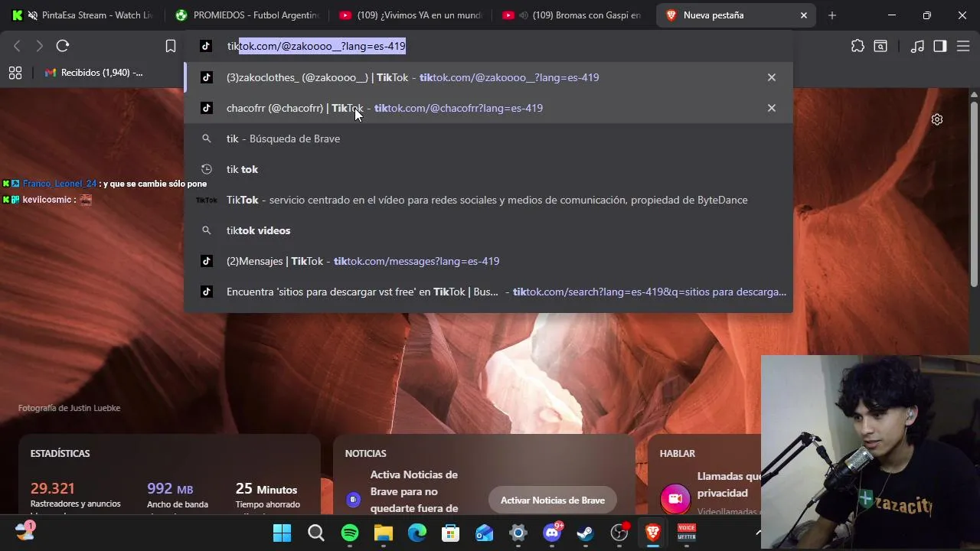Click the scrollbar up arrow
This screenshot has width=980, height=551.
click(x=974, y=93)
